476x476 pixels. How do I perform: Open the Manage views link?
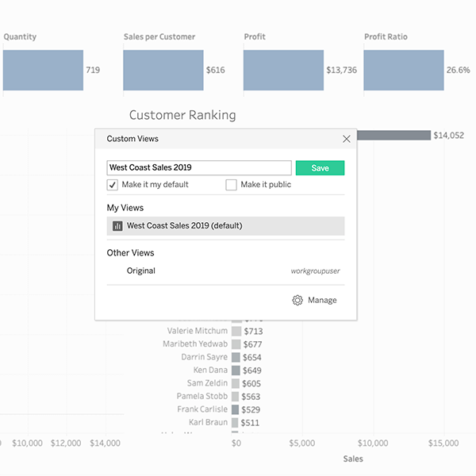(x=322, y=301)
